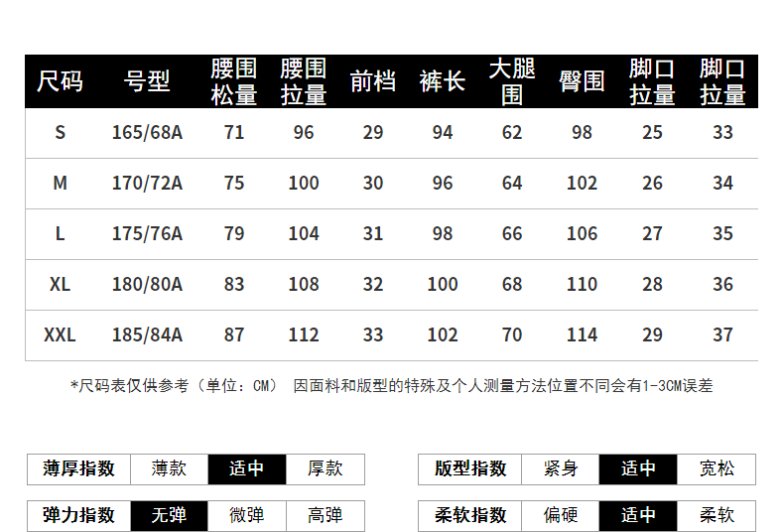This screenshot has height=532, width=784.
Task: Click the XXL size row label
Action: [x=60, y=335]
